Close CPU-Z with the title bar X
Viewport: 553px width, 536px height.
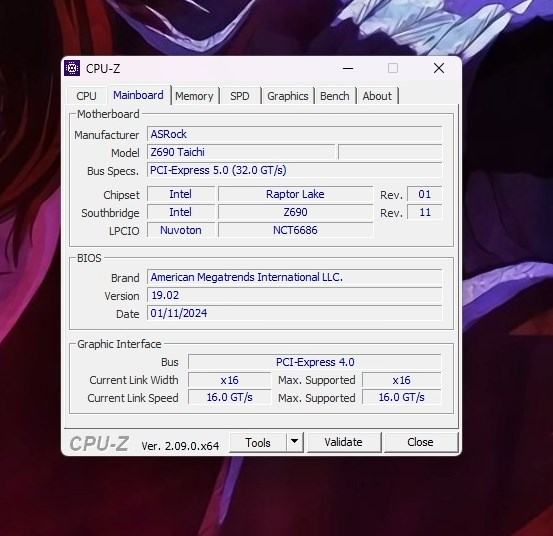click(439, 68)
